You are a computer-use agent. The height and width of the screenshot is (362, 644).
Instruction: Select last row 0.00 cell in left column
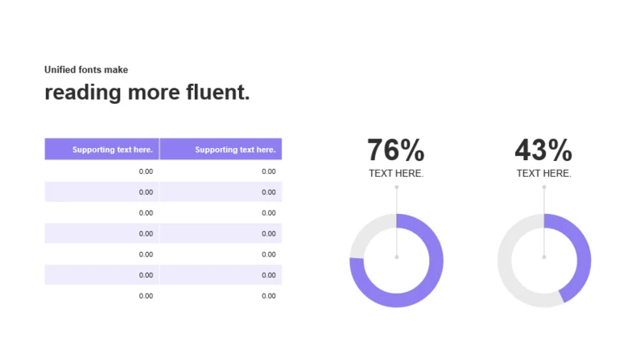(x=102, y=296)
